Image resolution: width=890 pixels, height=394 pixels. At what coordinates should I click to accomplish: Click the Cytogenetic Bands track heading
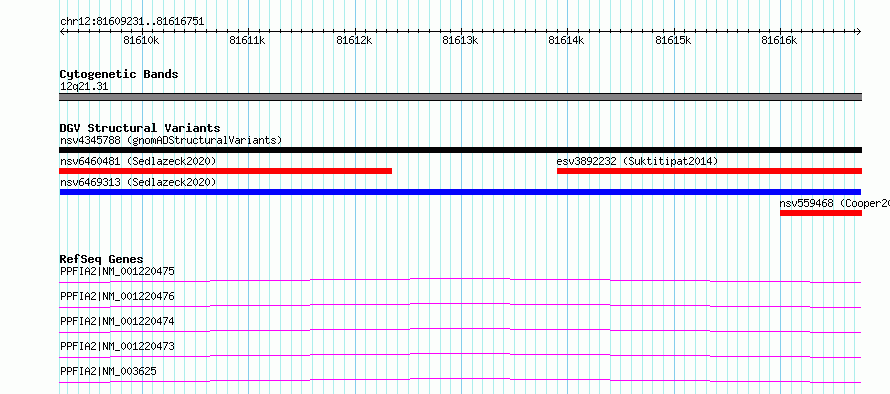[119, 74]
